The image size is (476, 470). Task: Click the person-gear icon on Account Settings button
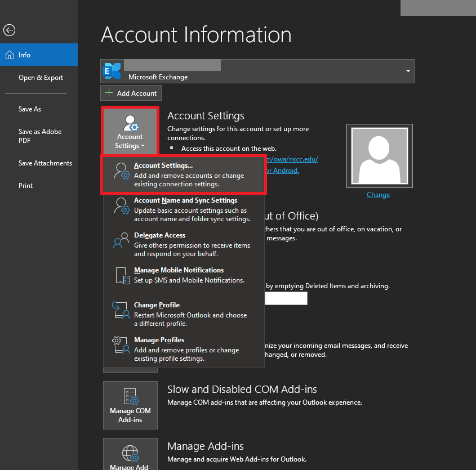point(131,123)
